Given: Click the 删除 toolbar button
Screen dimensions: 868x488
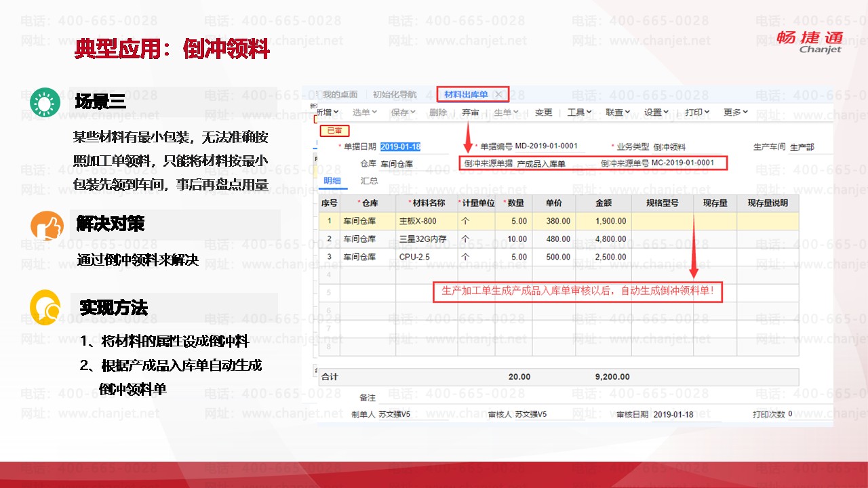Looking at the screenshot, I should [438, 113].
